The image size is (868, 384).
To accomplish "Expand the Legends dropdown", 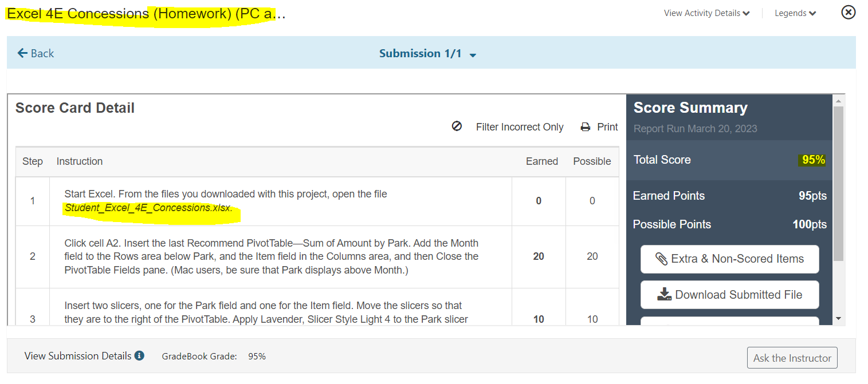I will pyautogui.click(x=795, y=13).
